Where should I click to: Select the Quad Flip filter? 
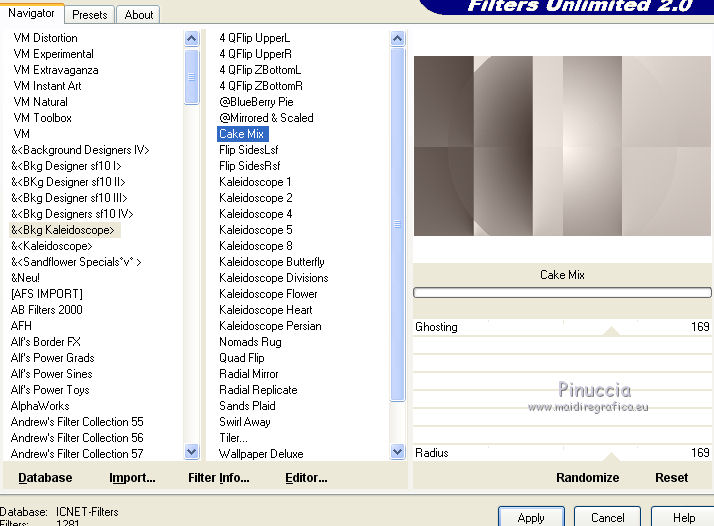click(x=241, y=358)
